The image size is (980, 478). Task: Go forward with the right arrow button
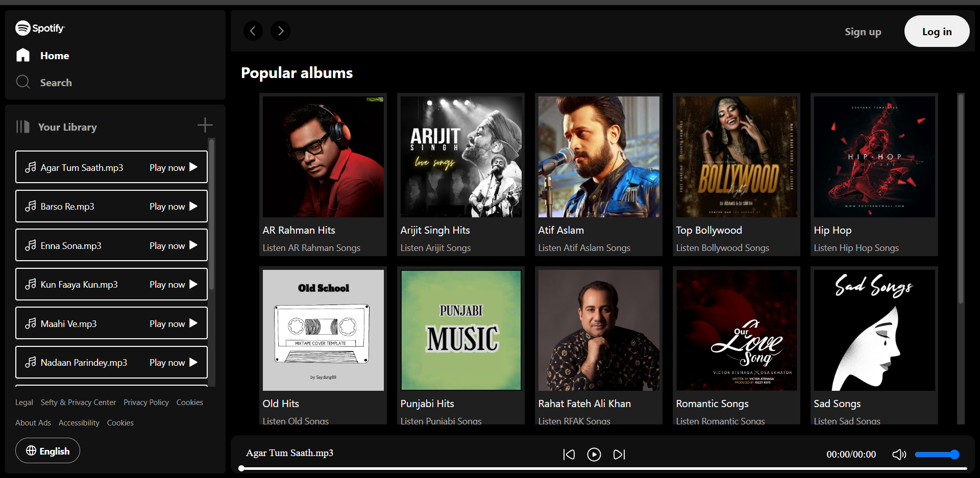pyautogui.click(x=280, y=31)
